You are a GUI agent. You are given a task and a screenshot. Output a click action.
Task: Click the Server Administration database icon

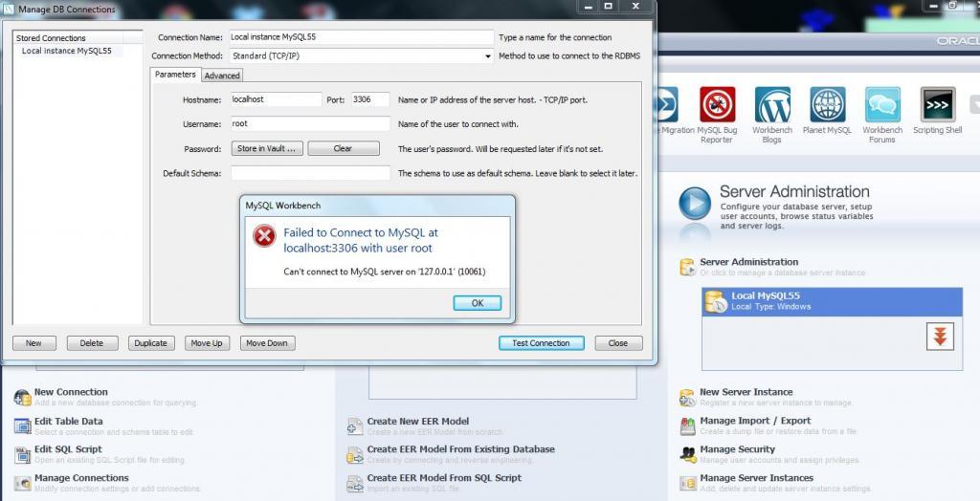click(x=687, y=267)
